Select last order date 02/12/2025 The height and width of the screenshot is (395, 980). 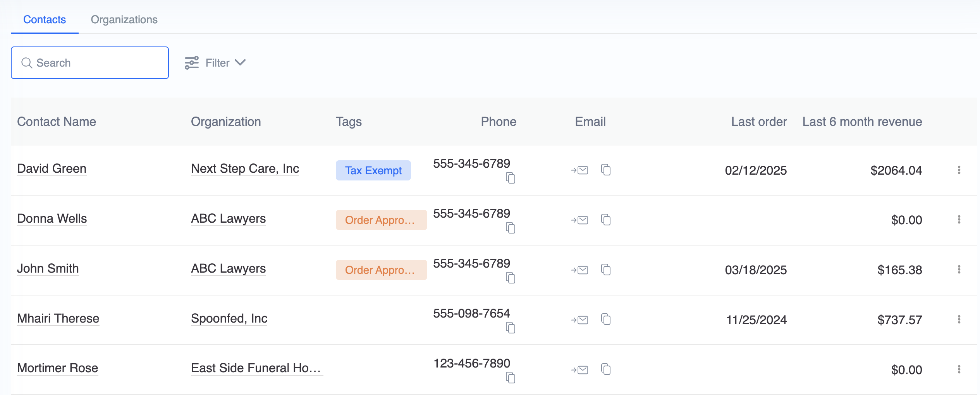click(756, 170)
